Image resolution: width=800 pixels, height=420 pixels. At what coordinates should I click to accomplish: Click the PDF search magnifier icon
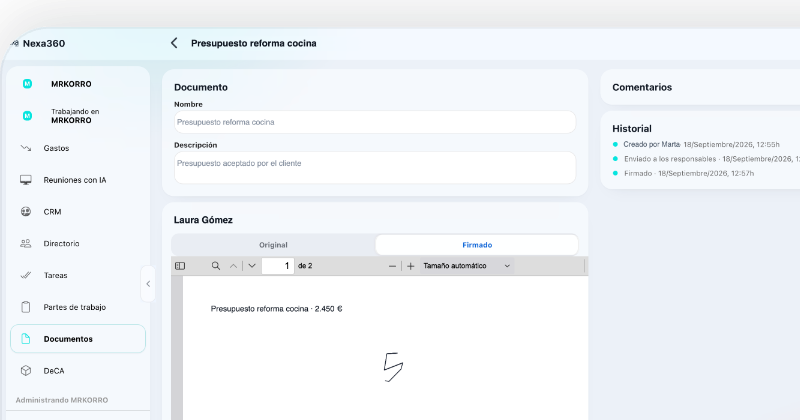point(216,266)
